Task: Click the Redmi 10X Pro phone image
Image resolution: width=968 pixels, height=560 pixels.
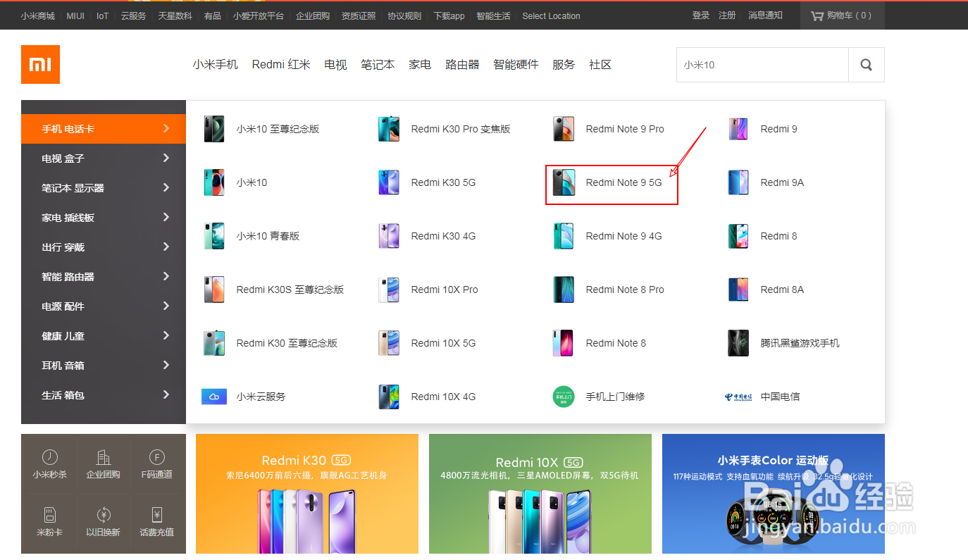Action: coord(389,290)
